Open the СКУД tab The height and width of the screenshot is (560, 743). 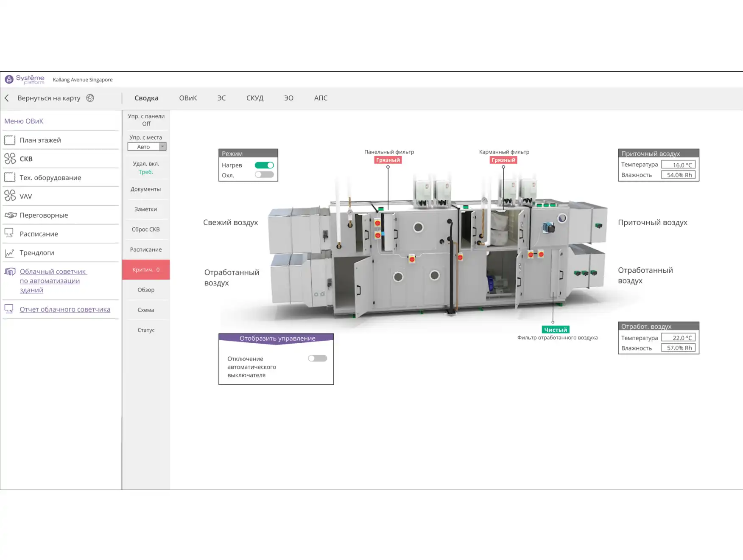[254, 98]
